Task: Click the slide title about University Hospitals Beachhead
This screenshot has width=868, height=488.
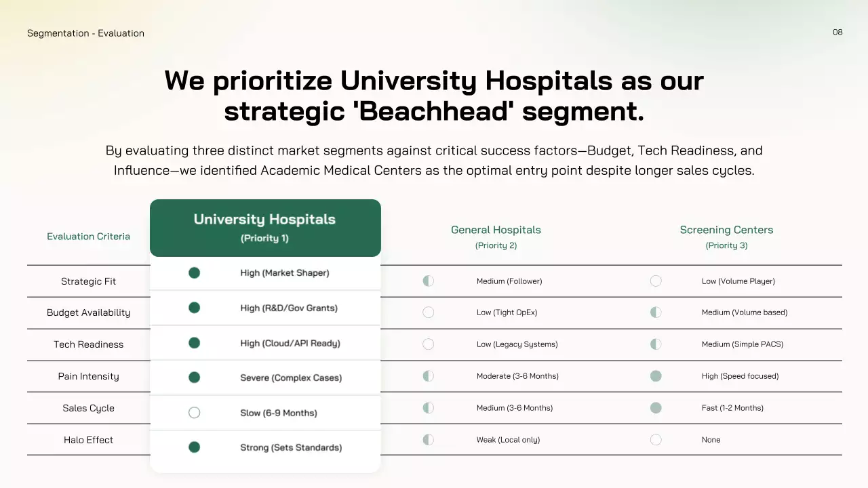Action: point(434,96)
